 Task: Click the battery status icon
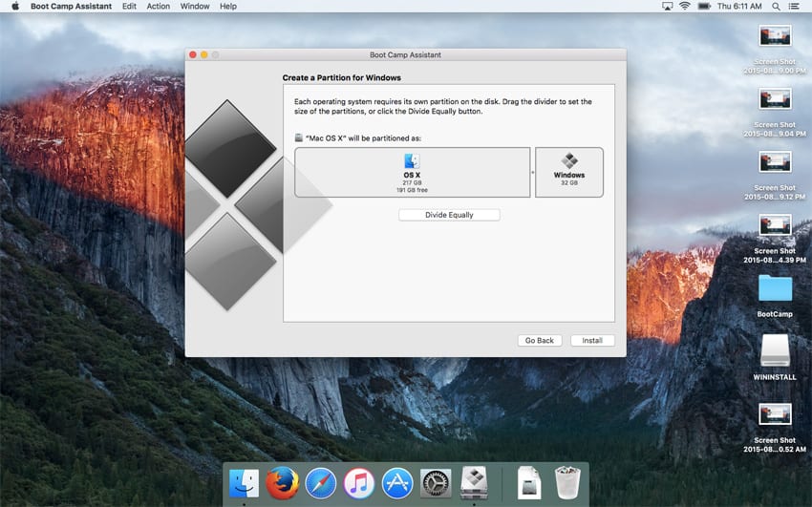click(x=704, y=7)
